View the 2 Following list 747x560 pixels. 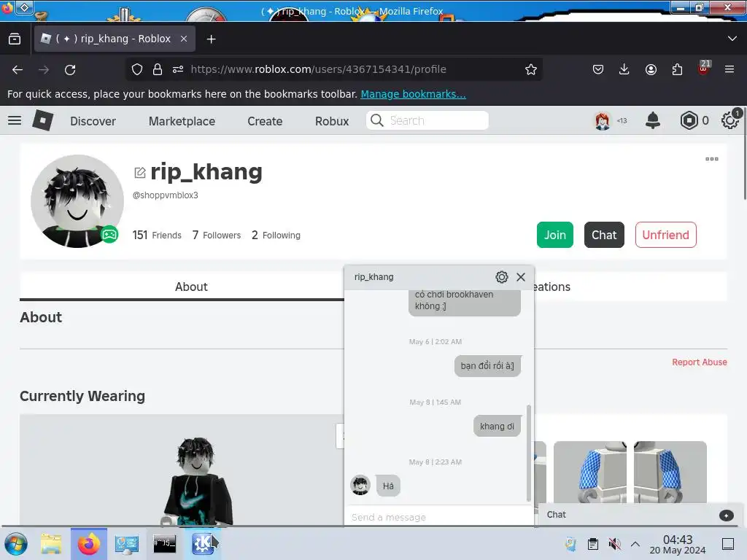pos(276,236)
